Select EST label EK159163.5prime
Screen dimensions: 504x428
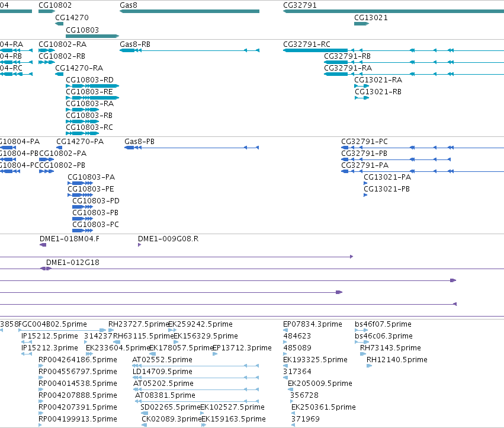[x=234, y=419]
